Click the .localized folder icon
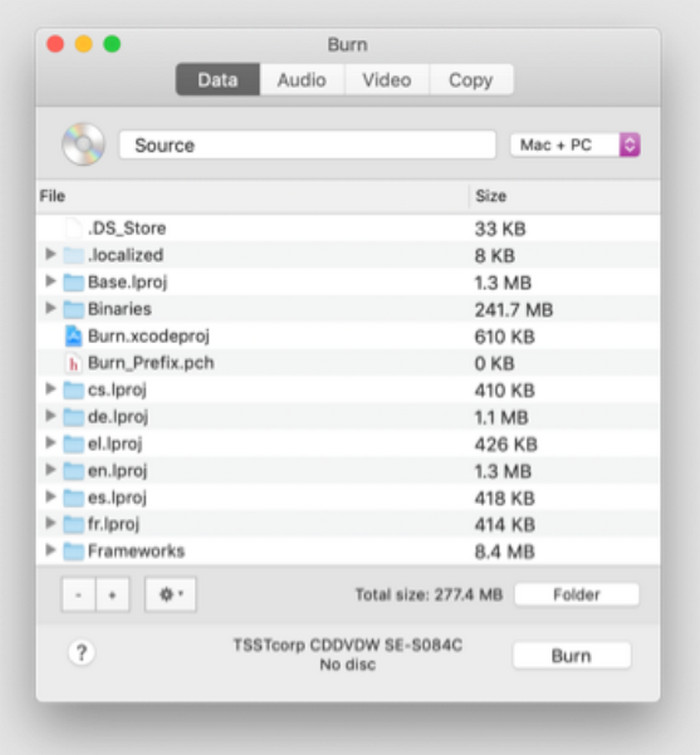 coord(74,255)
